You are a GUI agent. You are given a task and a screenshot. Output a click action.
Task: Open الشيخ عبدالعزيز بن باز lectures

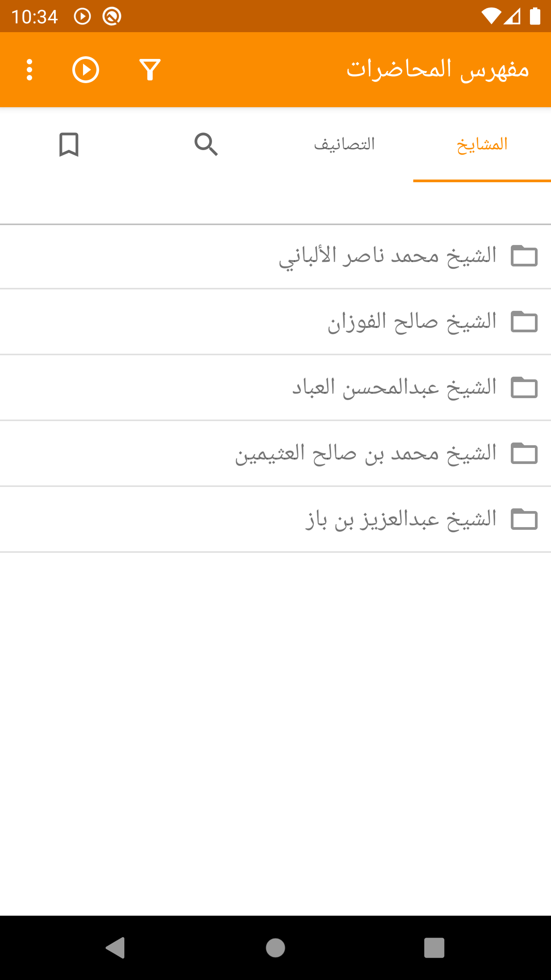point(401,519)
